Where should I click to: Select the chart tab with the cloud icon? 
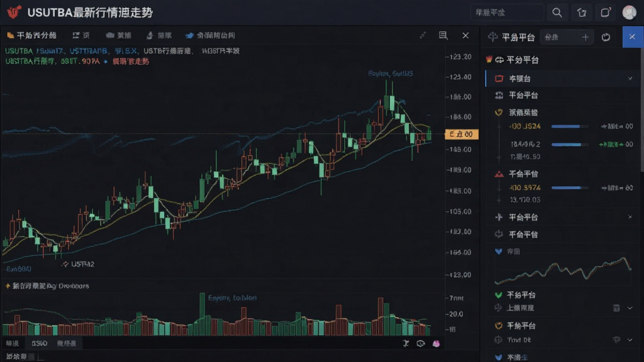pyautogui.click(x=119, y=35)
